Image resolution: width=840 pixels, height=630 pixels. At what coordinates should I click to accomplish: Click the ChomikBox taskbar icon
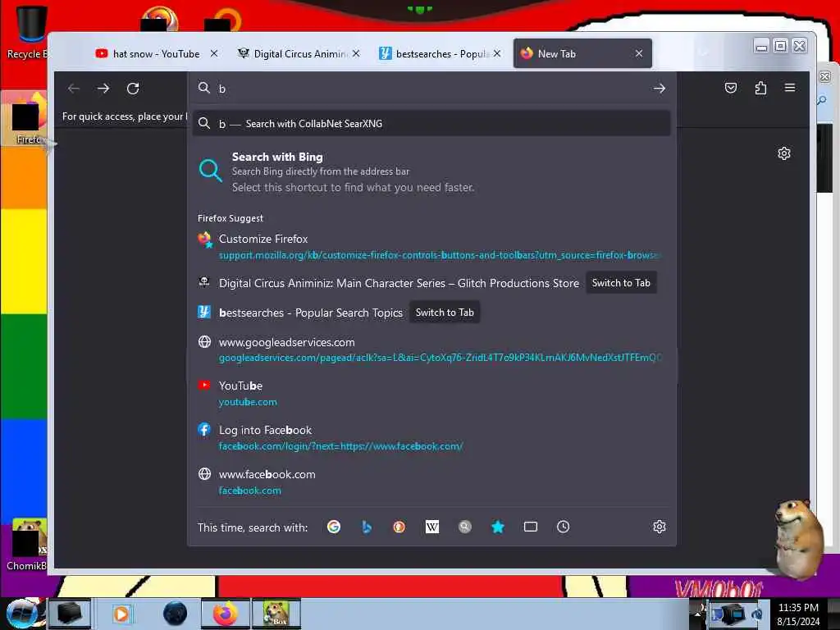[276, 614]
